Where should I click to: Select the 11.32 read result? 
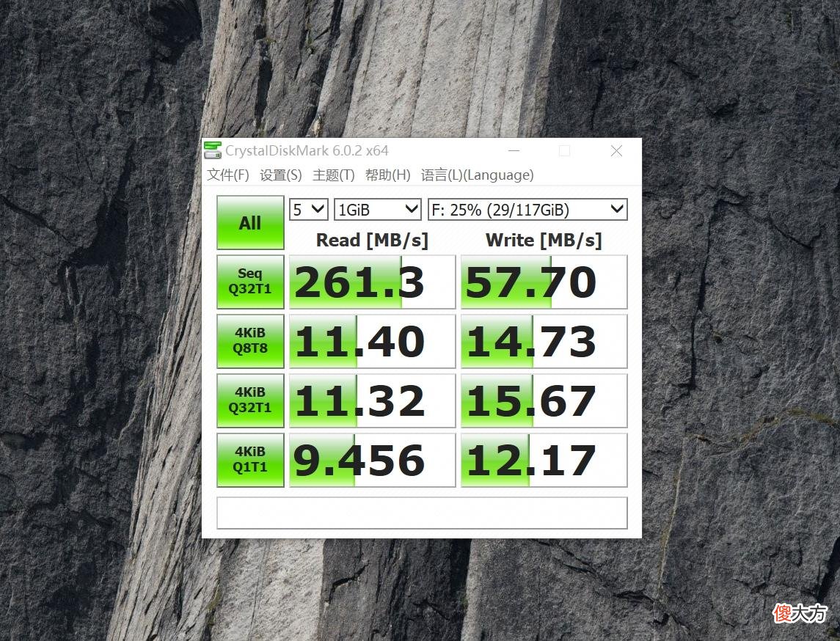click(x=373, y=401)
